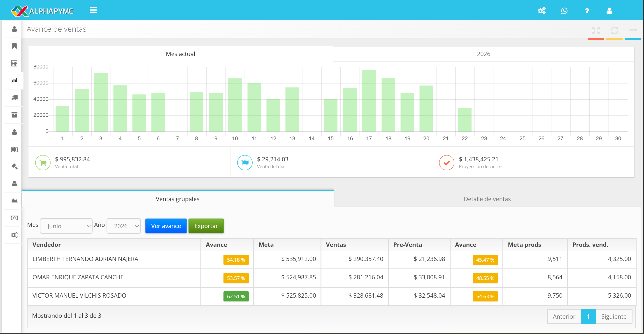Click the AlphaPyme logo
The image size is (644, 334).
42,11
